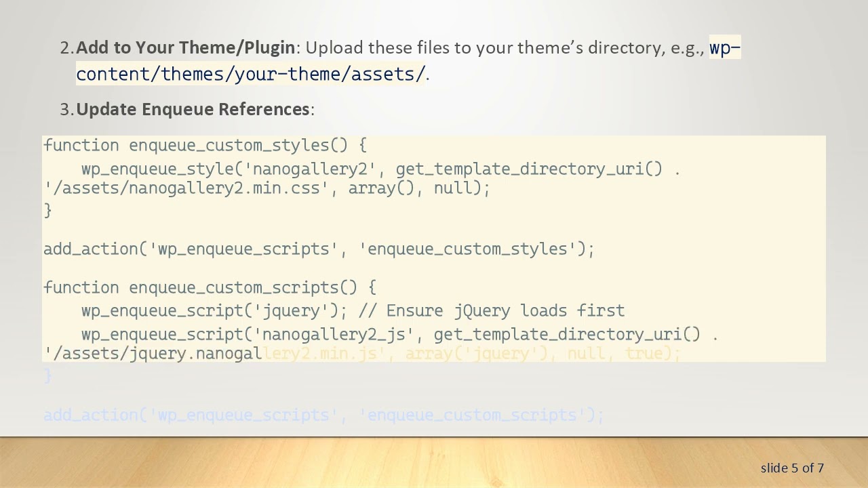
Task: Click the add_action 'enqueue_custom_styles' code line
Action: pyautogui.click(x=319, y=249)
